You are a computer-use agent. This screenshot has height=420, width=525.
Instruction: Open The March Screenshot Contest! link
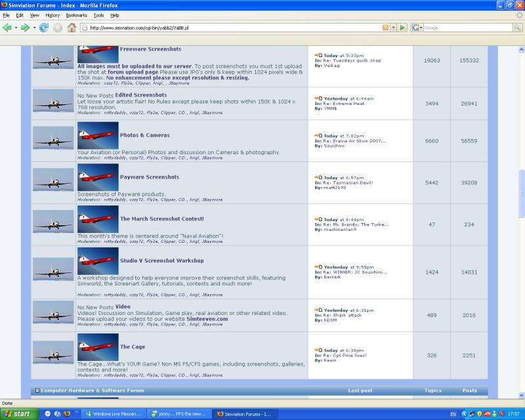coord(161,219)
